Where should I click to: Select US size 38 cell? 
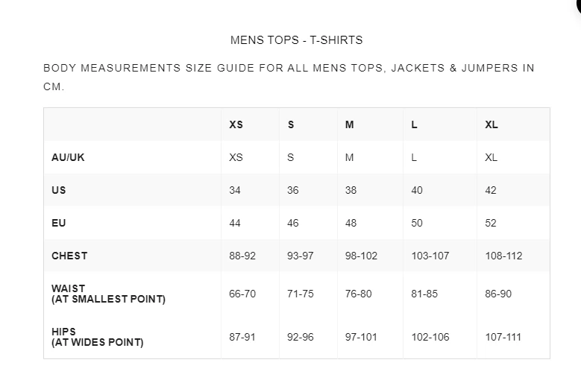pyautogui.click(x=351, y=190)
